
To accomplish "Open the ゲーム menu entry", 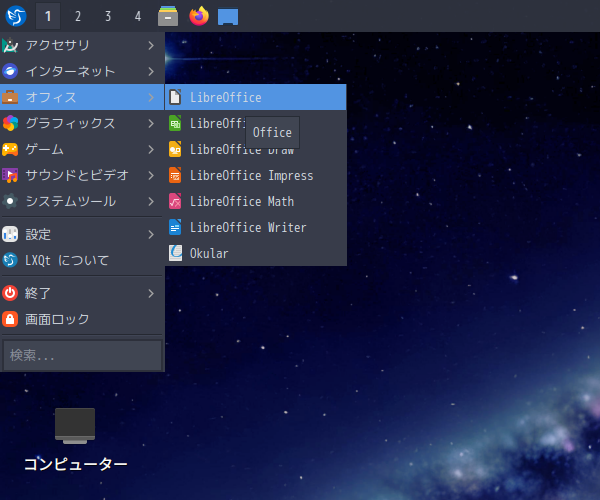I will [x=82, y=149].
